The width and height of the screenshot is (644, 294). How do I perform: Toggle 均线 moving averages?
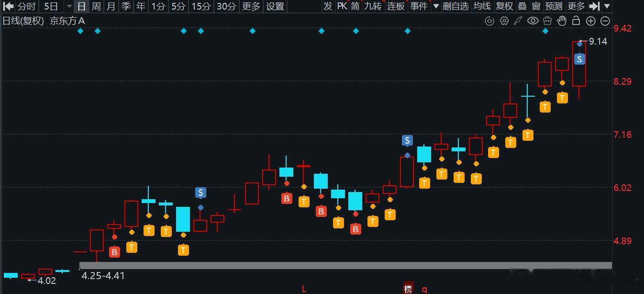[482, 6]
